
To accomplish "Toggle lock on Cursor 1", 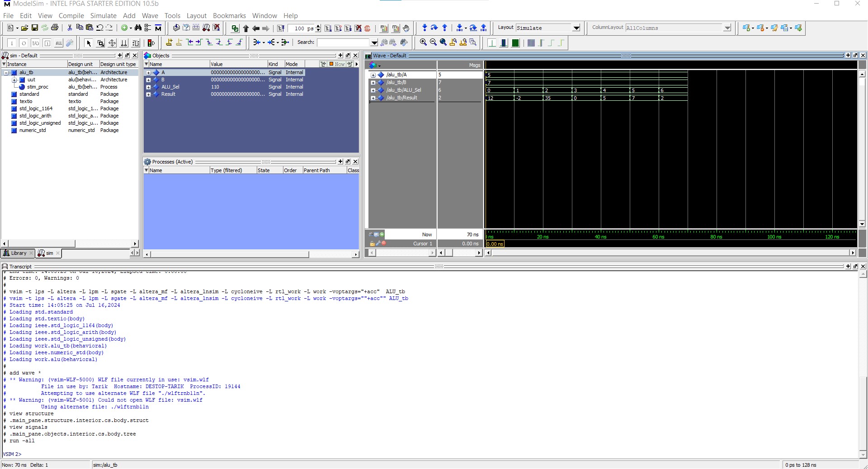I will (373, 244).
